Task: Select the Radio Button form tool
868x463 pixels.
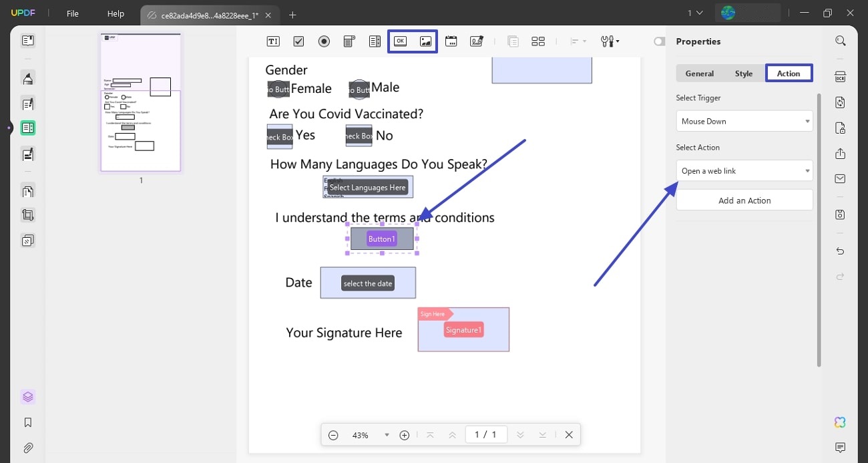Action: coord(324,41)
